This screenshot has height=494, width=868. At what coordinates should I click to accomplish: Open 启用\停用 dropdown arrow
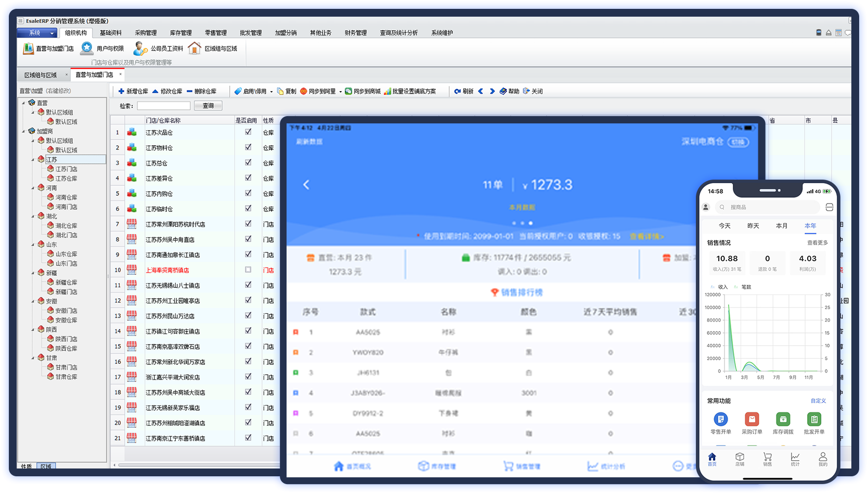point(271,92)
